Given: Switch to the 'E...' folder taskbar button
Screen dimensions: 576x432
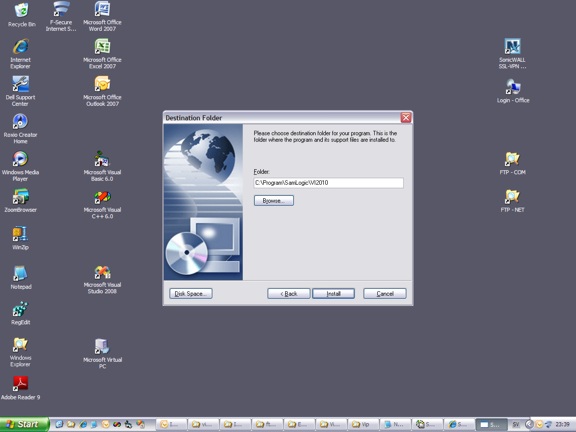Looking at the screenshot, I should point(299,424).
